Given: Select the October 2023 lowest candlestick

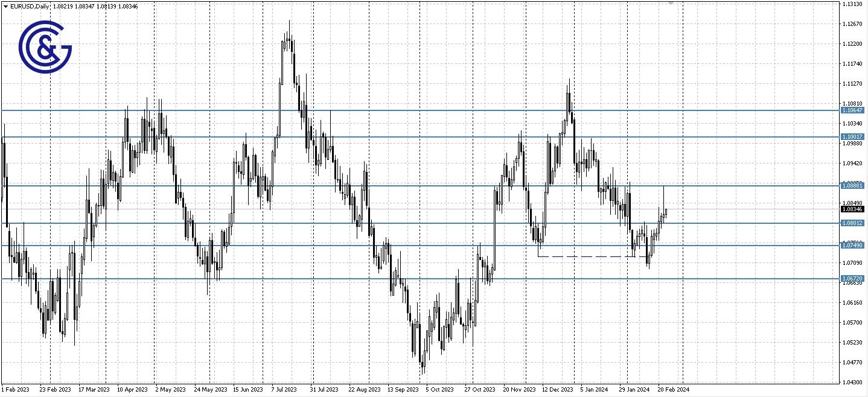Looking at the screenshot, I should pos(421,368).
